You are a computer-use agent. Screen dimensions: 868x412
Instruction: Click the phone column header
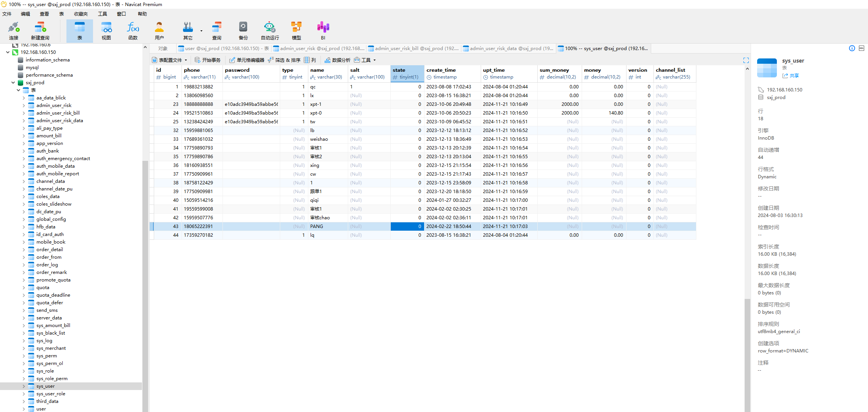202,73
